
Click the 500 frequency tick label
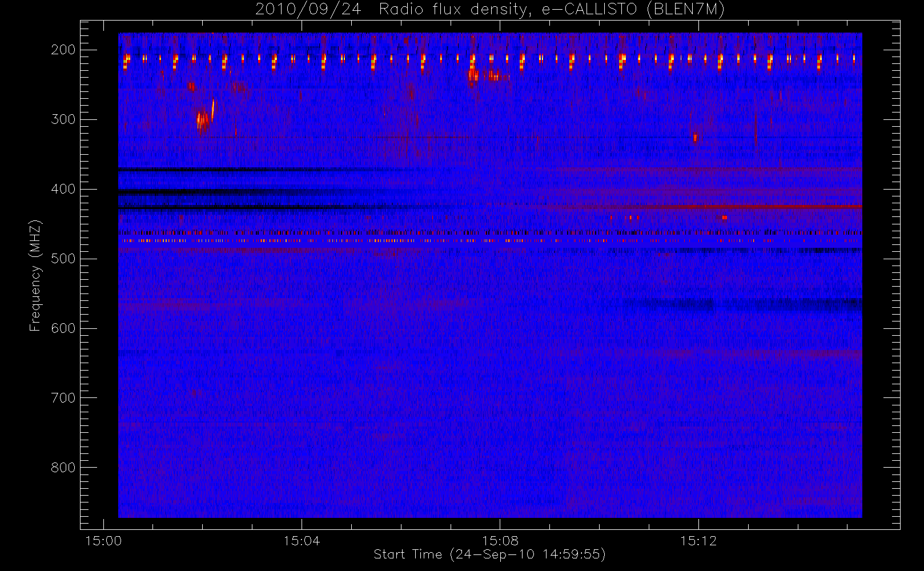(63, 259)
